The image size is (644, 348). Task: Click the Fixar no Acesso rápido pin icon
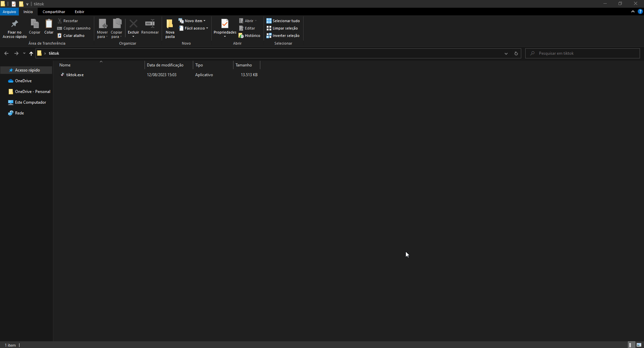pos(14,24)
